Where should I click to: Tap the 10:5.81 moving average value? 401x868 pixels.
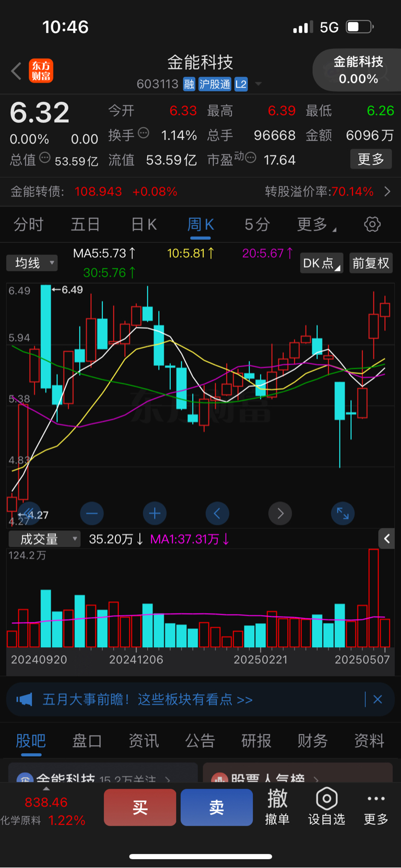(x=191, y=254)
